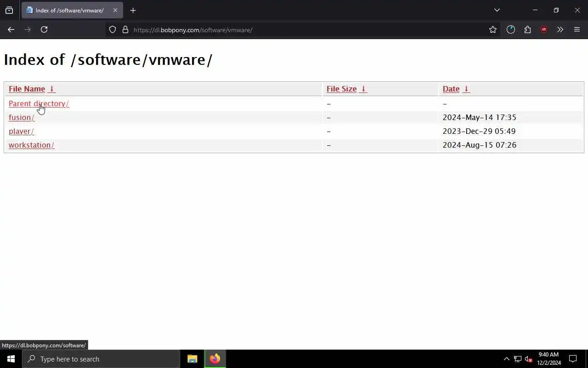Open the Firefox application menu

pyautogui.click(x=577, y=29)
